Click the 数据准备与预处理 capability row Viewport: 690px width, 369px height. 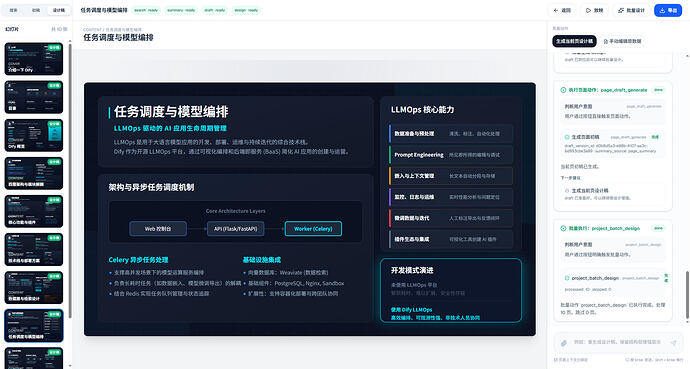click(x=451, y=134)
